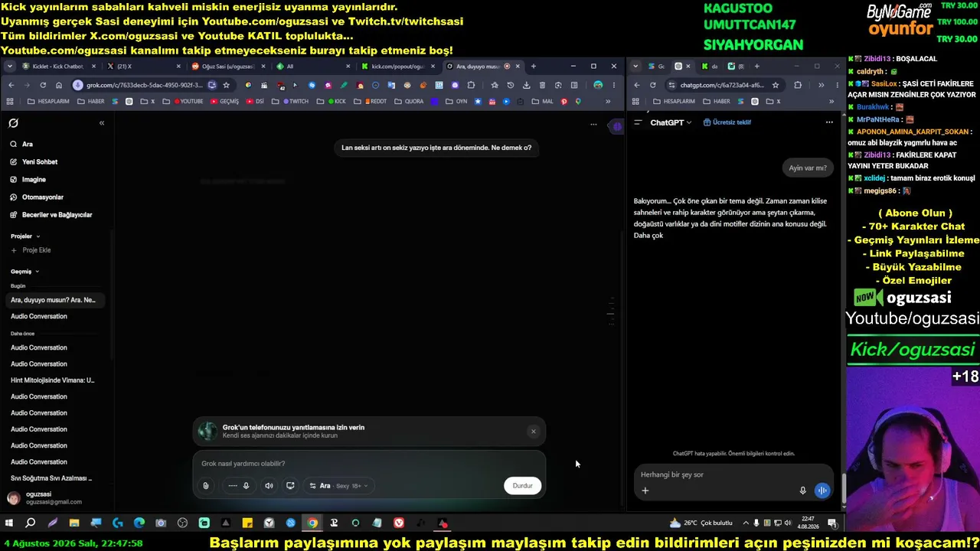Click the Ücretsiz teklif link
Screen dimensions: 980x551
(727, 122)
